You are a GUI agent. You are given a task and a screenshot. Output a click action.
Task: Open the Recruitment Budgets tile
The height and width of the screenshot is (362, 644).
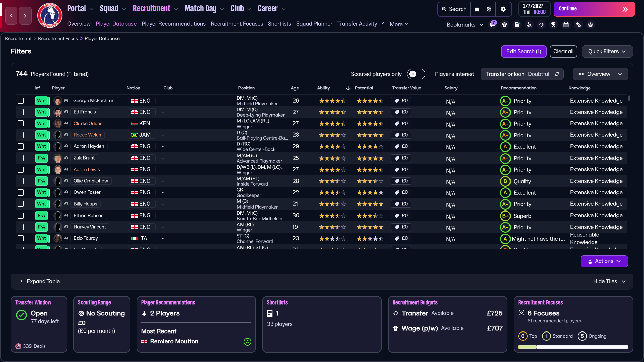click(447, 324)
